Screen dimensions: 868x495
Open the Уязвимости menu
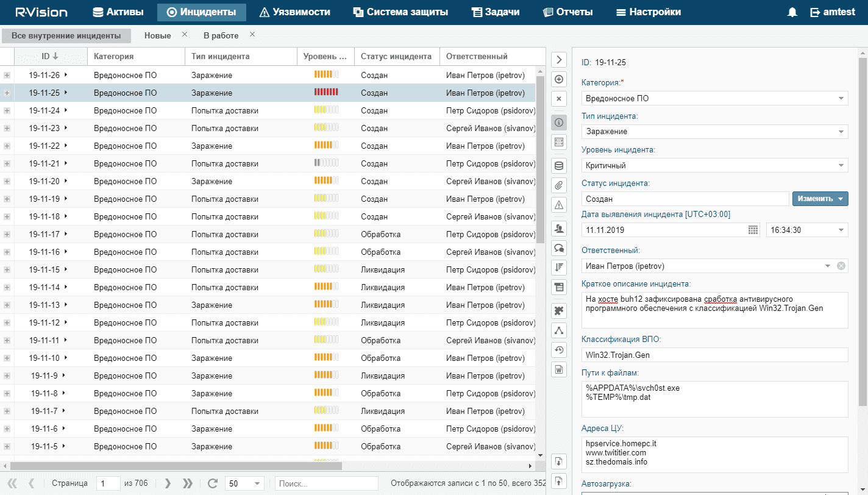click(x=295, y=12)
